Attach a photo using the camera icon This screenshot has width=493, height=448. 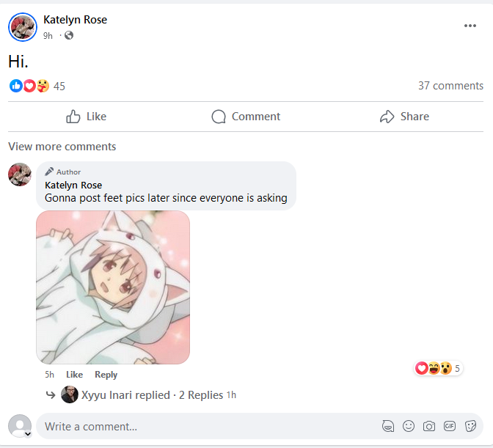(x=429, y=426)
